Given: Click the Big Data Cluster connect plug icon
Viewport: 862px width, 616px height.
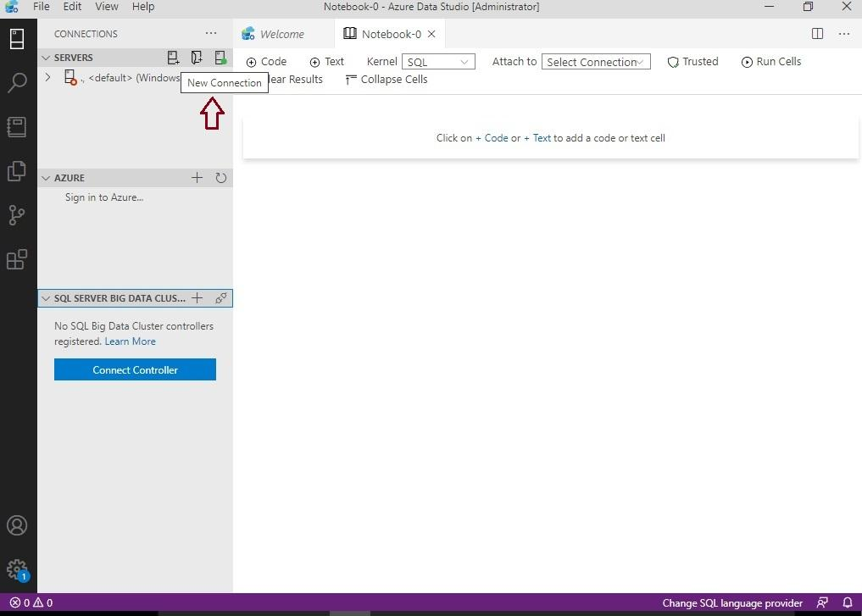Looking at the screenshot, I should coord(221,298).
